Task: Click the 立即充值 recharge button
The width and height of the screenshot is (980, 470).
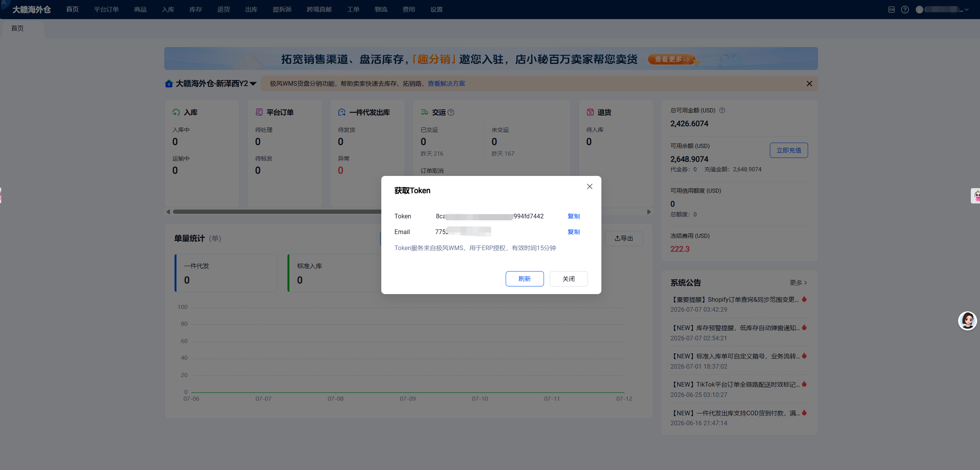Action: 789,150
